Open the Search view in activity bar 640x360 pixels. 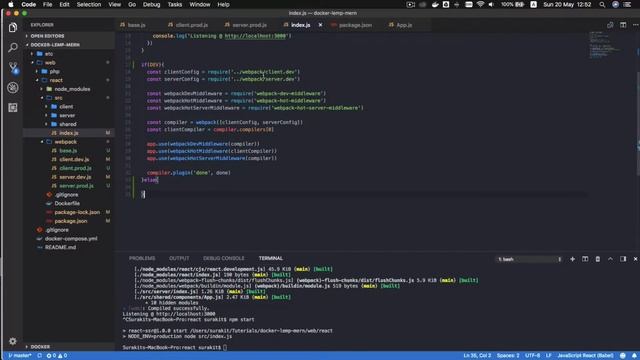click(x=13, y=47)
